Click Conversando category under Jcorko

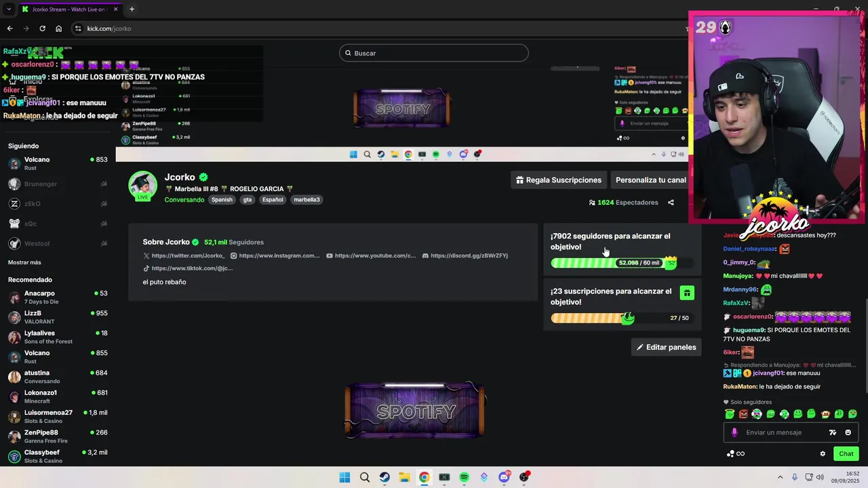coord(184,200)
